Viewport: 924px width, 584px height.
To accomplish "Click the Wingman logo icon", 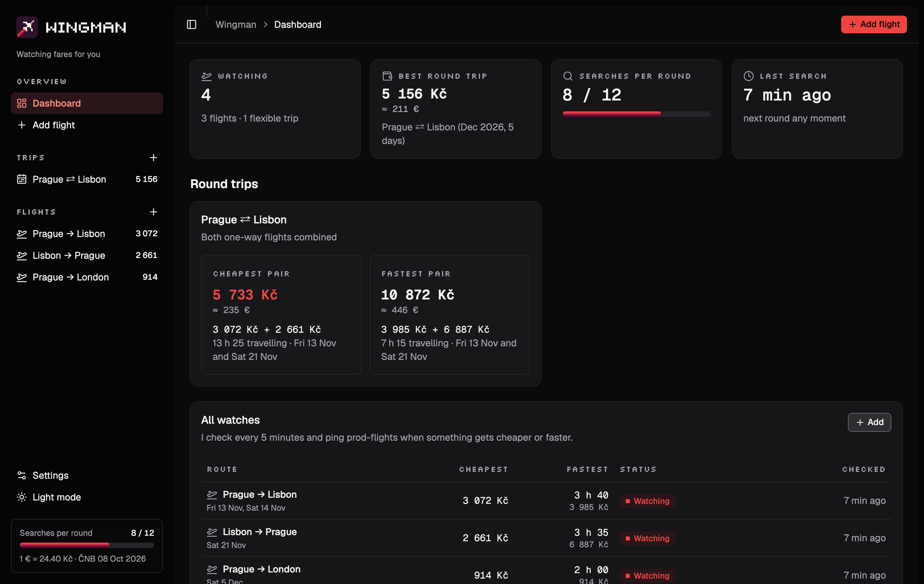I will coord(27,27).
